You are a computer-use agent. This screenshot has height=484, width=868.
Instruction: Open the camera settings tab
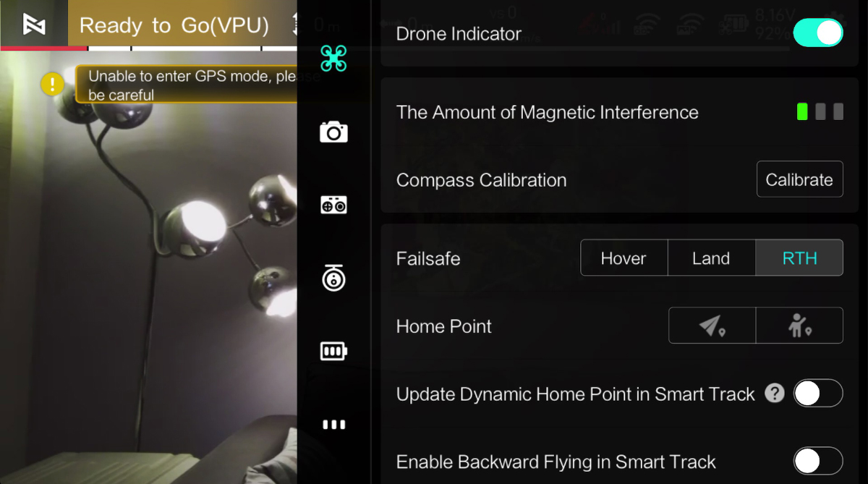(333, 132)
